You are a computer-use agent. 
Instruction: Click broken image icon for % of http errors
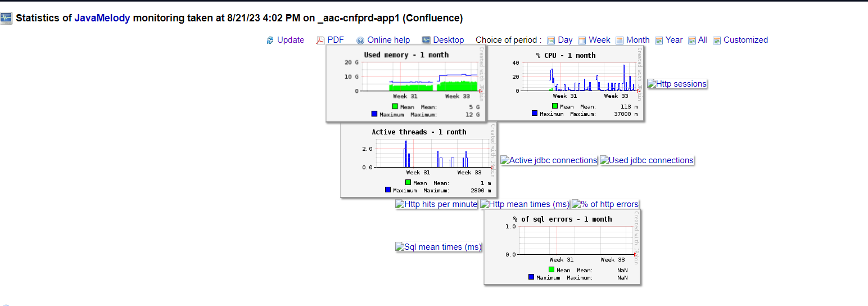tap(577, 204)
